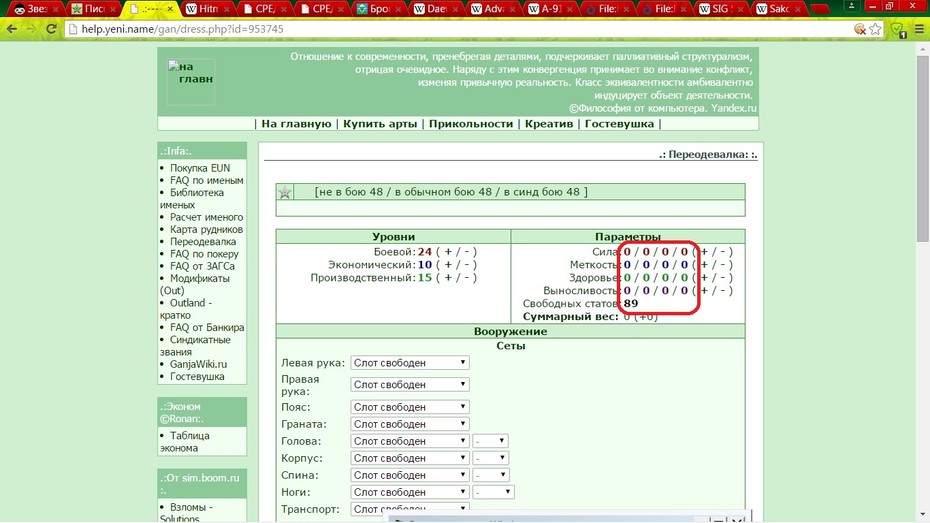Click the Chrome user profile icon
This screenshot has width=930, height=523.
pyautogui.click(x=851, y=6)
